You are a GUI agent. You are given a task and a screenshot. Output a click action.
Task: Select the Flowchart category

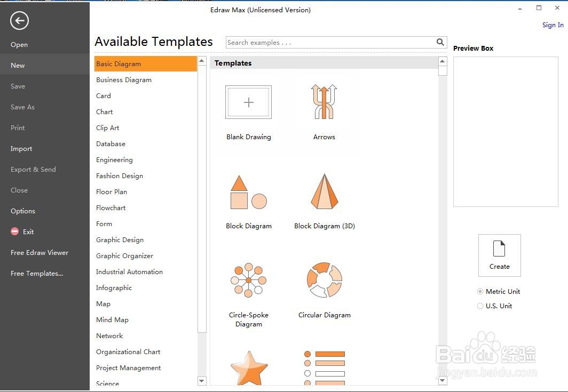coord(146,208)
